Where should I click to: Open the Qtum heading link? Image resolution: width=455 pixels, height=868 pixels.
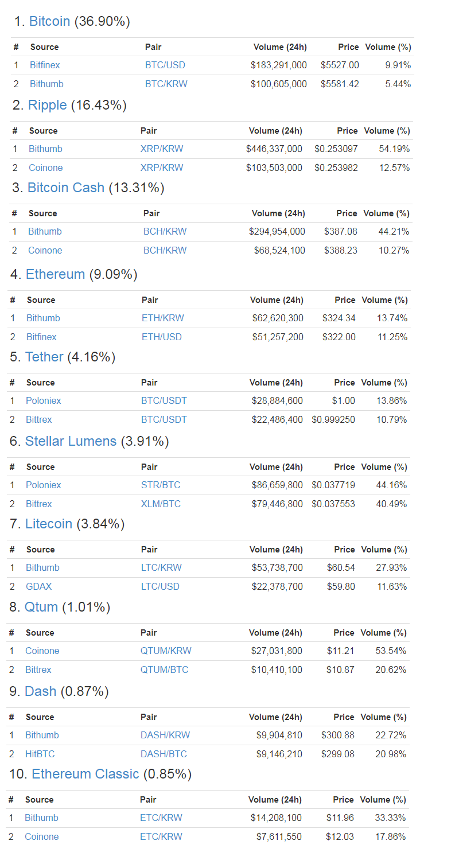[41, 608]
